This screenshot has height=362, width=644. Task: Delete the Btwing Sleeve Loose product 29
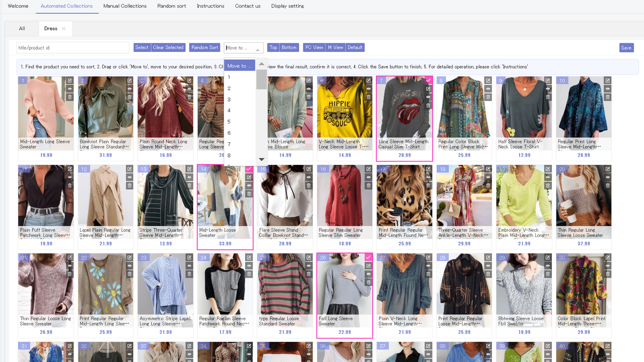(x=548, y=274)
